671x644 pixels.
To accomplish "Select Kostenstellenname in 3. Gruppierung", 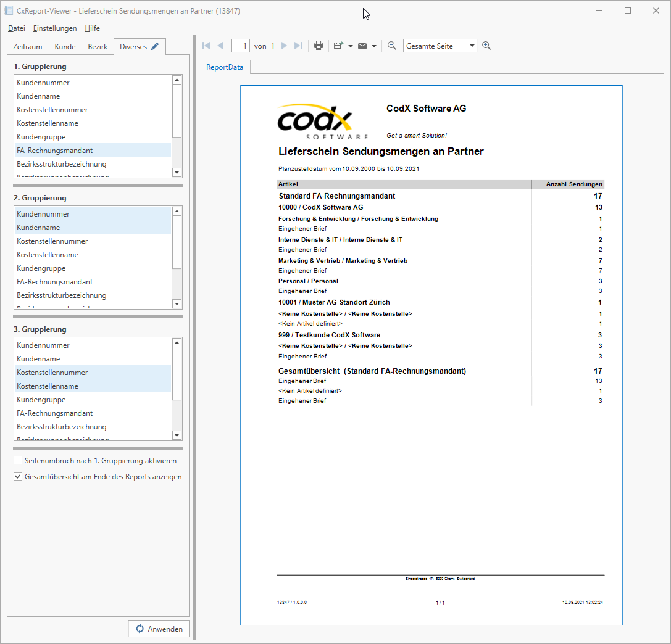I will (x=93, y=386).
